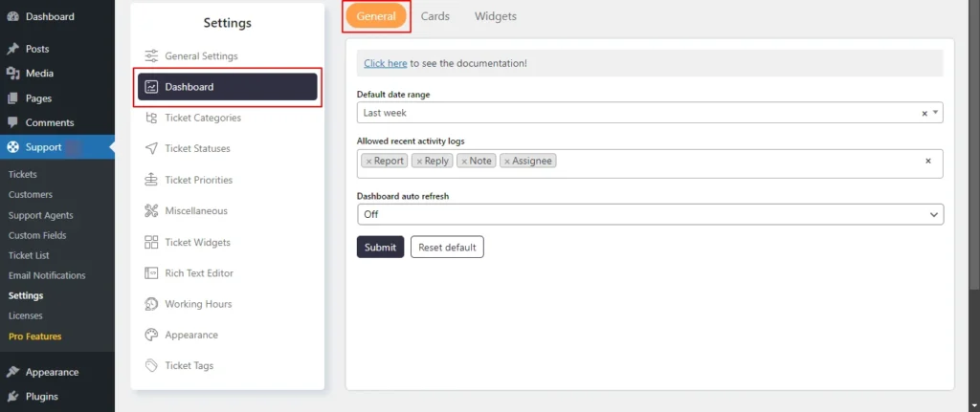Screen dimensions: 980x412
Task: Switch to the Cards tab
Action: 435,16
